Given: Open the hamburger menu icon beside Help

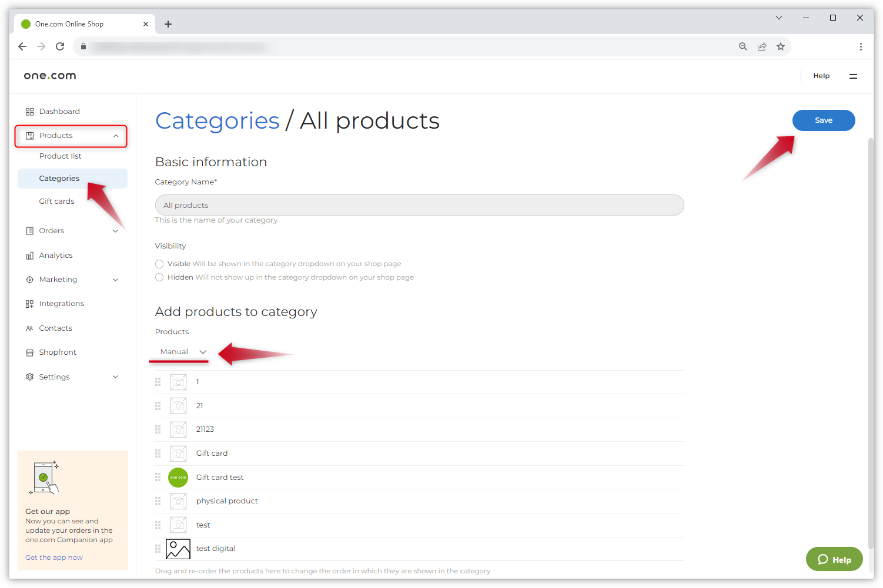Looking at the screenshot, I should click(853, 76).
